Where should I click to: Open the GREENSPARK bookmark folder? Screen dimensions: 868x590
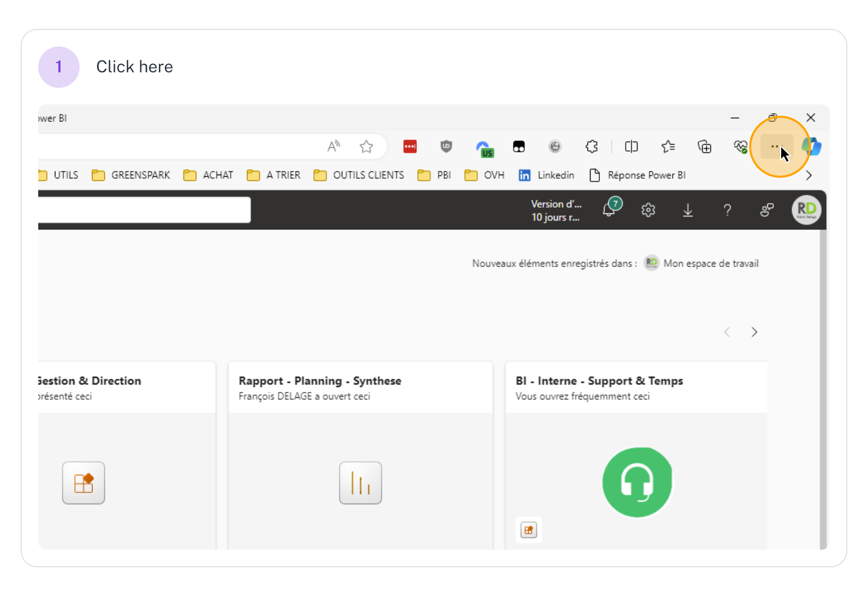131,175
